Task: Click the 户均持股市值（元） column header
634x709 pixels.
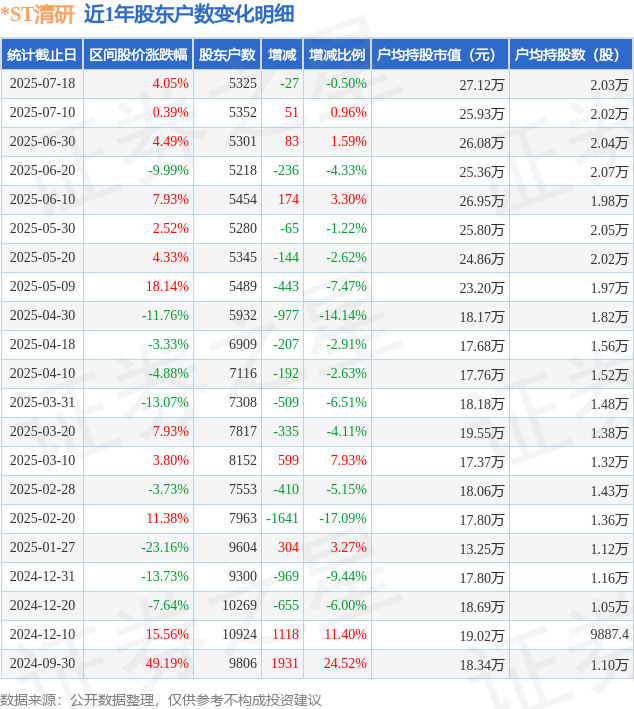Action: pos(440,55)
